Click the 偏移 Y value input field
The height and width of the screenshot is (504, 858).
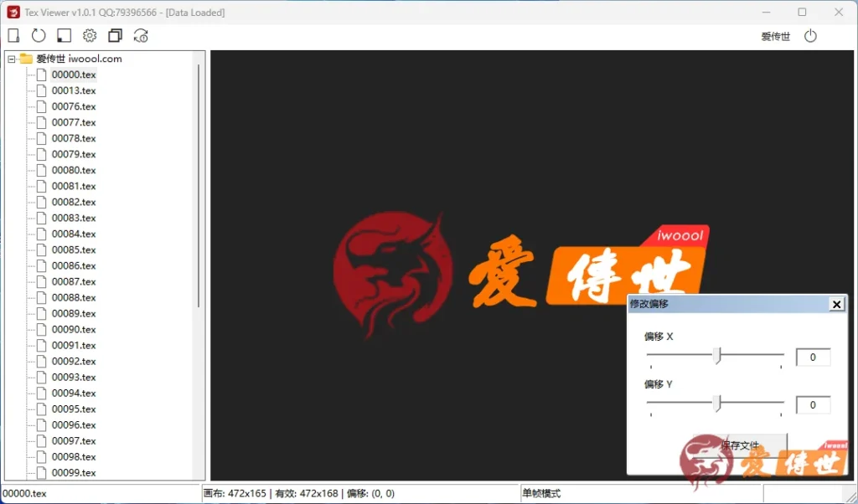(813, 405)
